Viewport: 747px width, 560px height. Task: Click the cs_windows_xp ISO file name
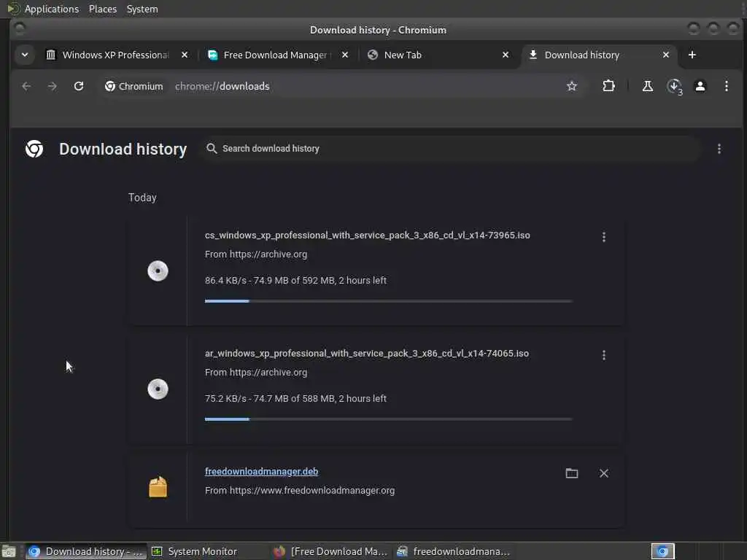click(x=368, y=236)
